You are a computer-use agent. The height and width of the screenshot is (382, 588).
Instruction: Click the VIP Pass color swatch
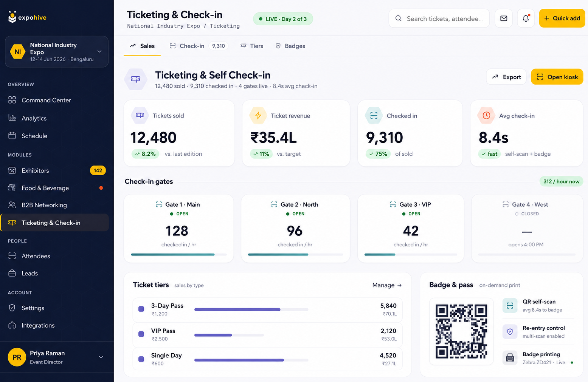(x=141, y=334)
